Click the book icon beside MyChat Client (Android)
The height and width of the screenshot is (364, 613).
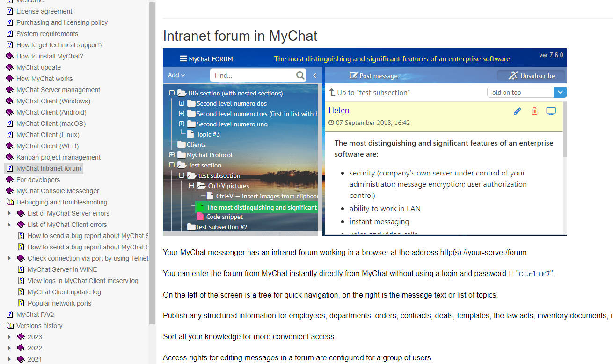coord(10,112)
